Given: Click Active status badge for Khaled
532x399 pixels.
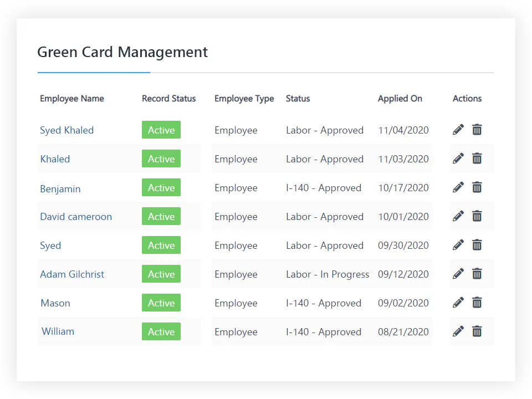Looking at the screenshot, I should (x=161, y=159).
